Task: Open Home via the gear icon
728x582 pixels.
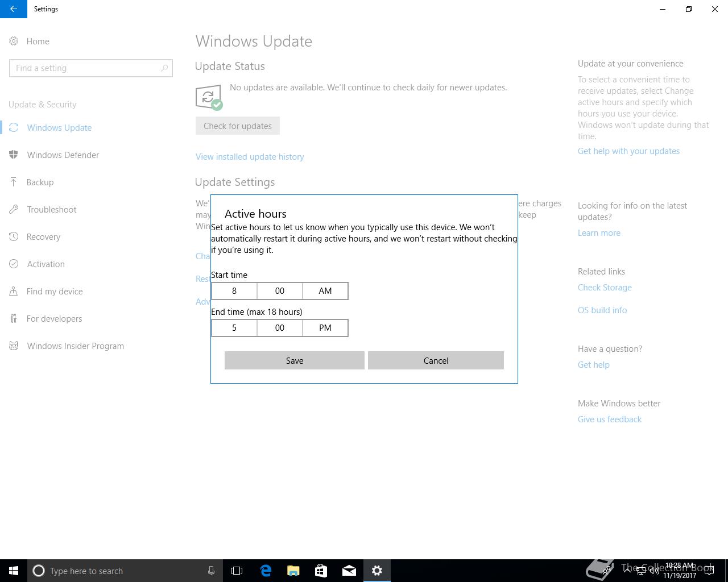Action: (14, 41)
